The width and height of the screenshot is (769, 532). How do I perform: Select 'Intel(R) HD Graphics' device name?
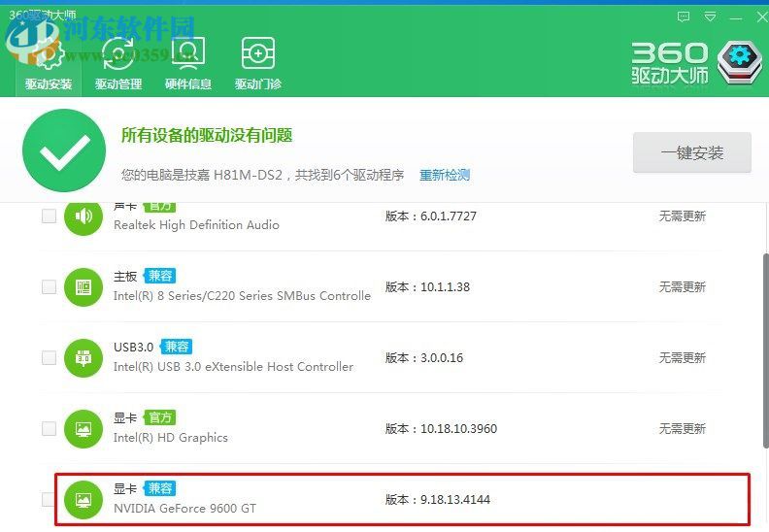[171, 438]
